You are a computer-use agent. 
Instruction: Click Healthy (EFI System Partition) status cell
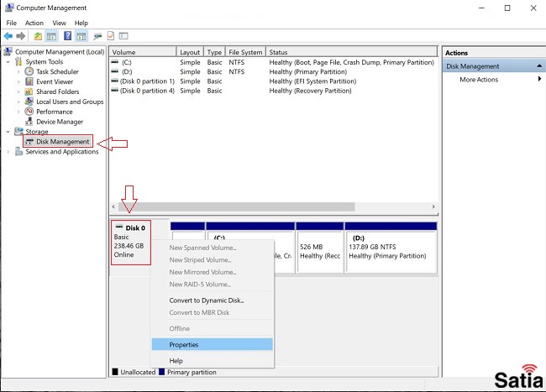[312, 81]
